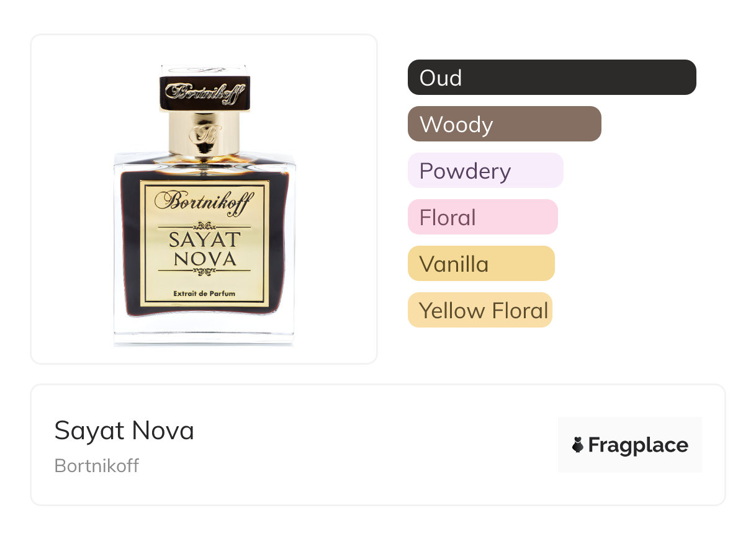Select the Yellow Floral accord bar
The height and width of the screenshot is (536, 756).
pyautogui.click(x=479, y=310)
